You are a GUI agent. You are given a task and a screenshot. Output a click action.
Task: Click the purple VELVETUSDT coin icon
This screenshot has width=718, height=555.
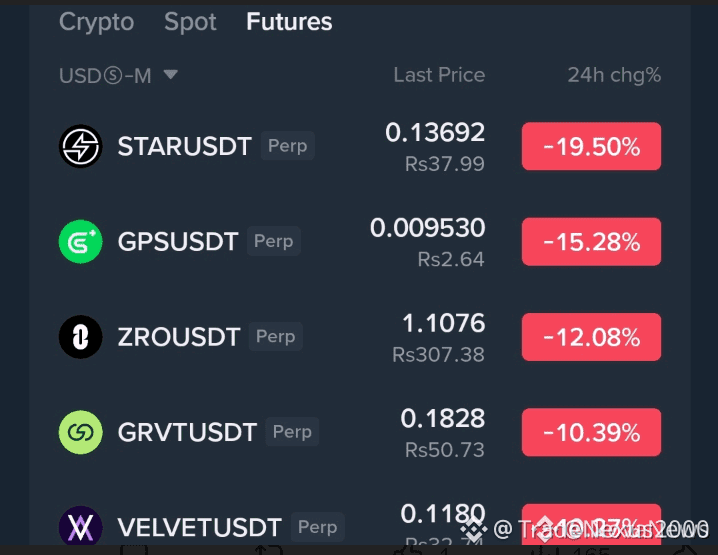click(81, 526)
